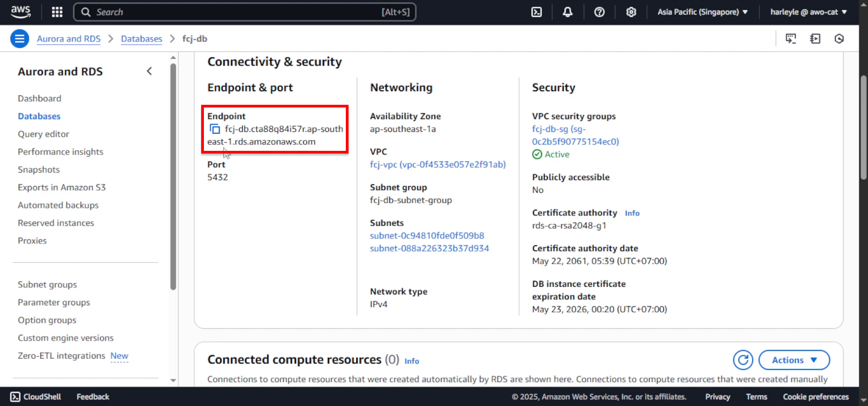The image size is (868, 406).
Task: Select the IPv4 network type value
Action: click(378, 304)
